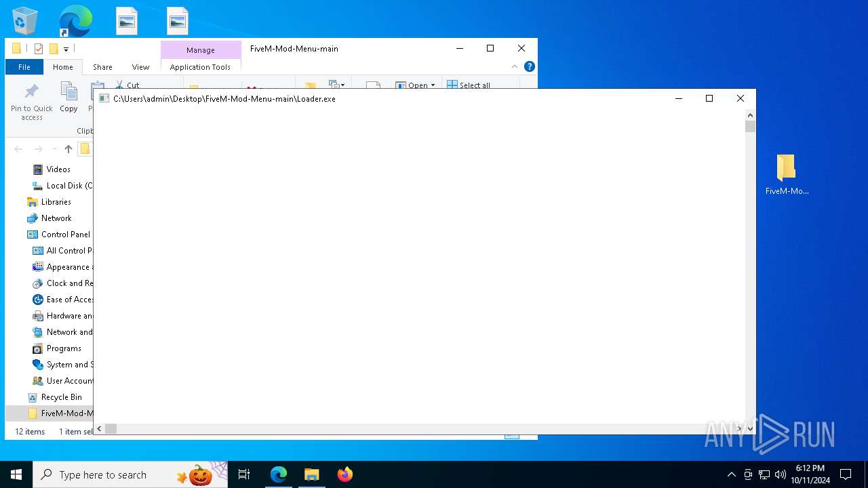Click the Manage contextual tab
Screen dimensions: 868x488
pos(201,50)
